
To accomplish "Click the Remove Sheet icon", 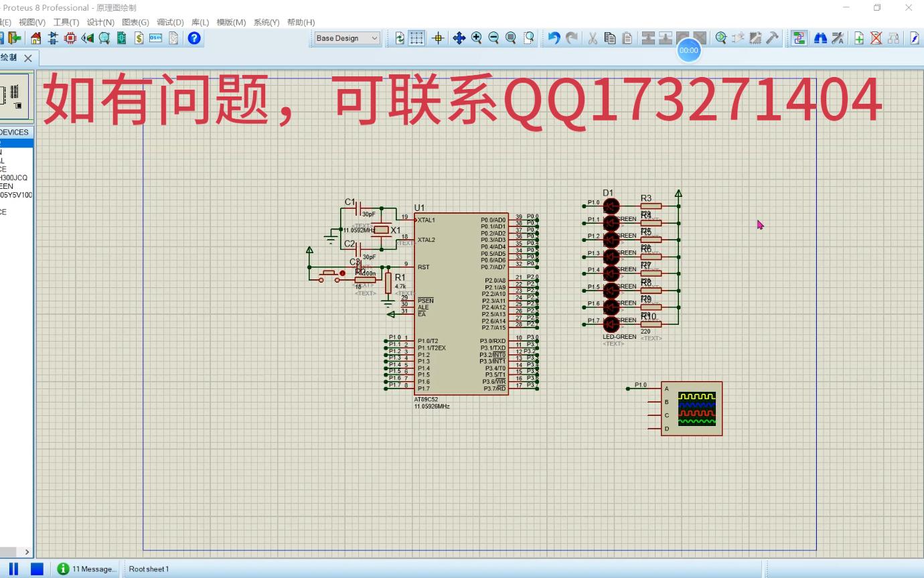I will point(876,38).
